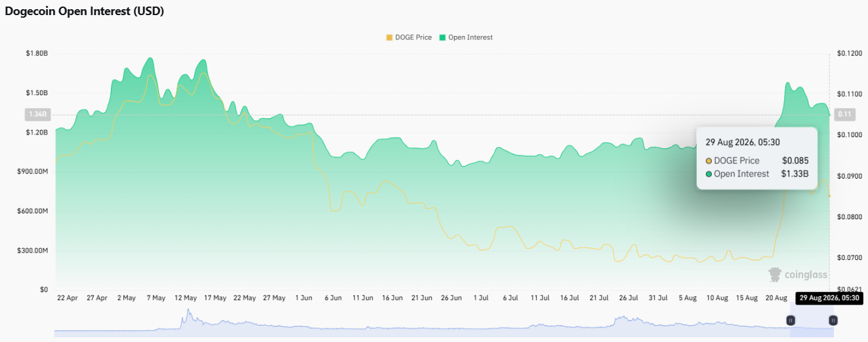Click the $0.0800 price axis label
This screenshot has width=868, height=342.
[x=849, y=217]
